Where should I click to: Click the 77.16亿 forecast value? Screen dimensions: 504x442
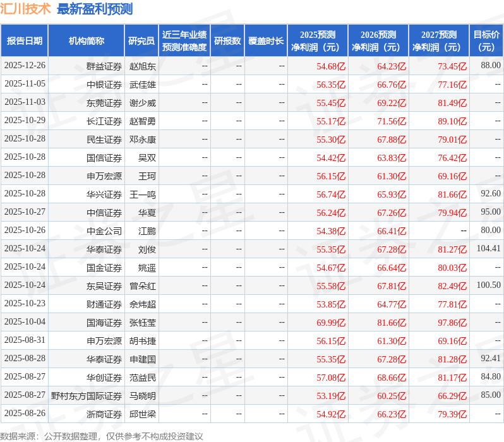click(x=452, y=85)
